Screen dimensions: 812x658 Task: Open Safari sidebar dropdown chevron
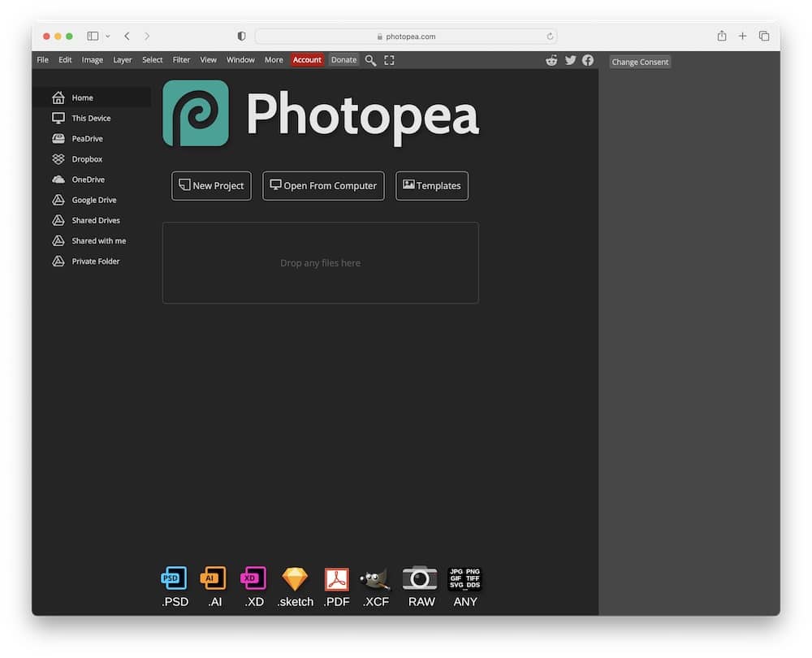pos(108,37)
